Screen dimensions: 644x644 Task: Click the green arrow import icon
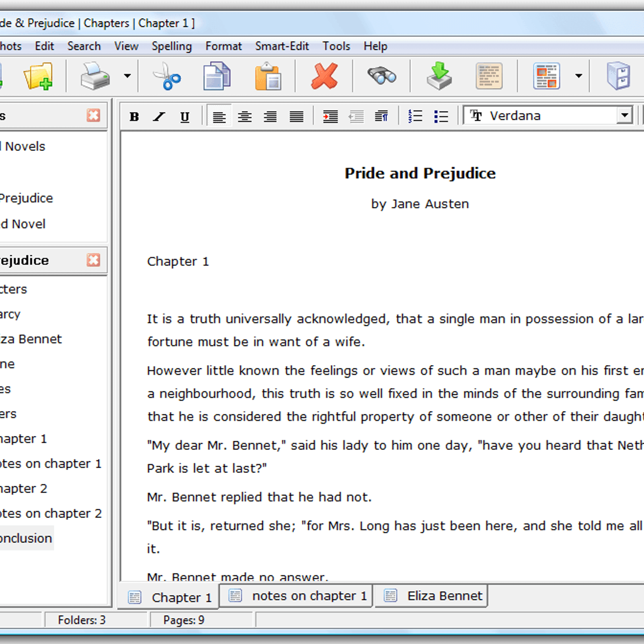tap(439, 76)
